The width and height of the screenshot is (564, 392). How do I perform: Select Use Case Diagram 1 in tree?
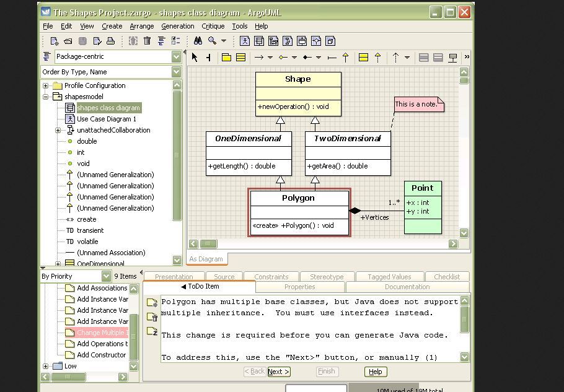tap(106, 119)
